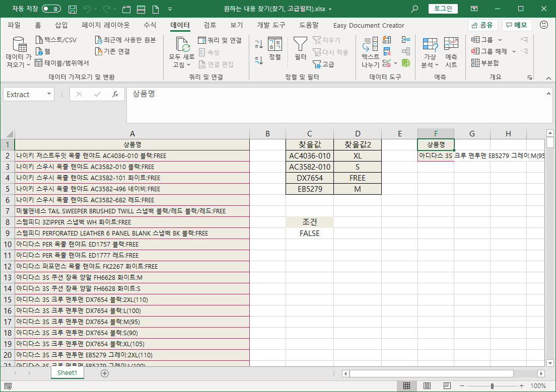Click the 공유 share button

483,25
